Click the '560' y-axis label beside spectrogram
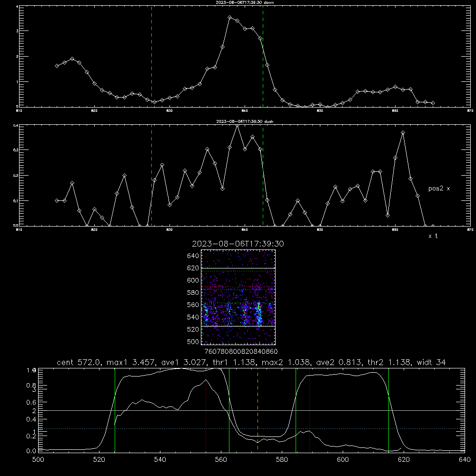 [x=193, y=305]
